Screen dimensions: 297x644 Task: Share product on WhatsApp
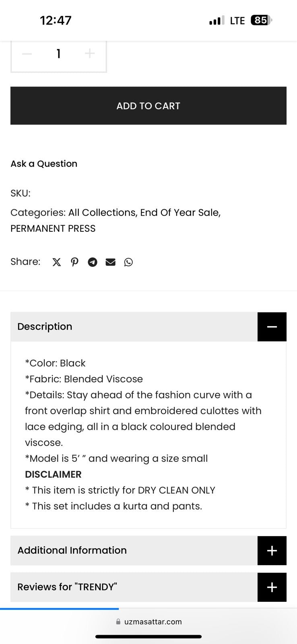click(x=128, y=262)
